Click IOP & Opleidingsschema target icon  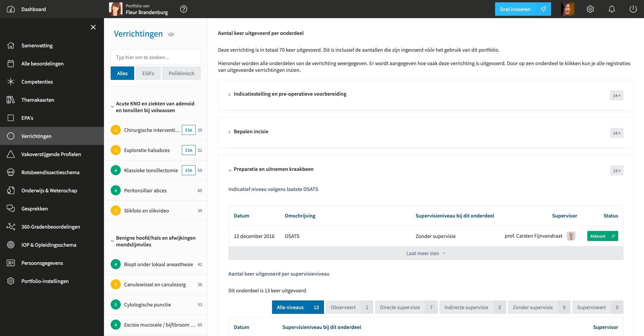click(x=11, y=245)
